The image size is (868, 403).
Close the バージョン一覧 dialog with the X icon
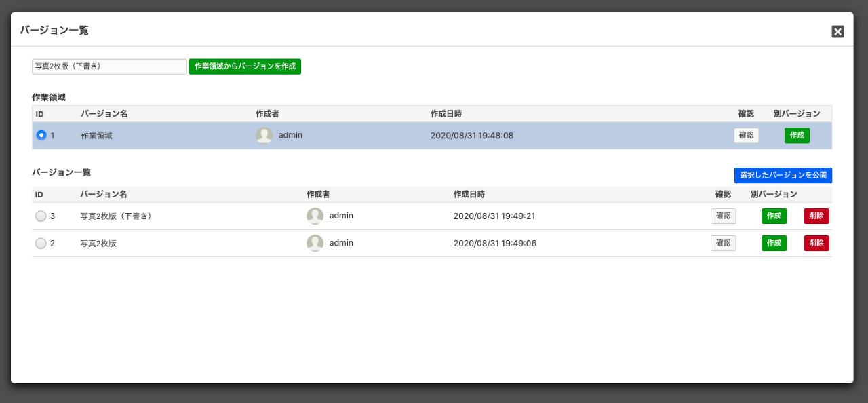pyautogui.click(x=837, y=31)
